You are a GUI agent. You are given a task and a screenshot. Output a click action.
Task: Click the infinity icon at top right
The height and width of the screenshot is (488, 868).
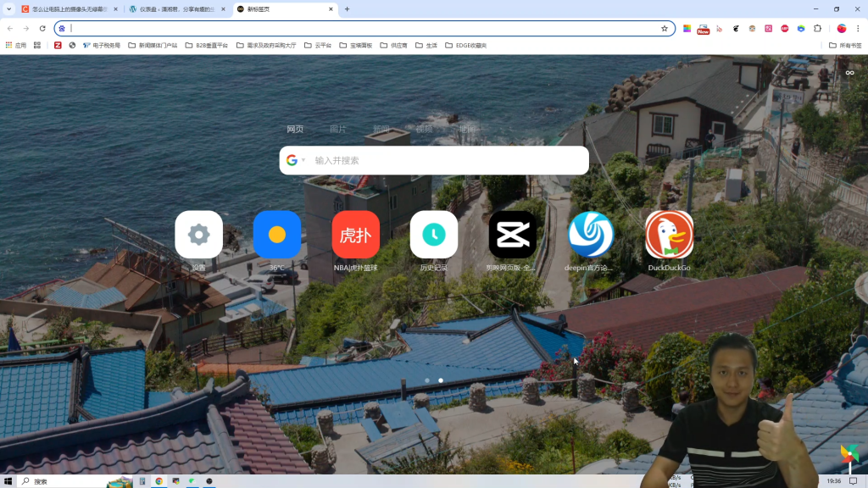849,73
